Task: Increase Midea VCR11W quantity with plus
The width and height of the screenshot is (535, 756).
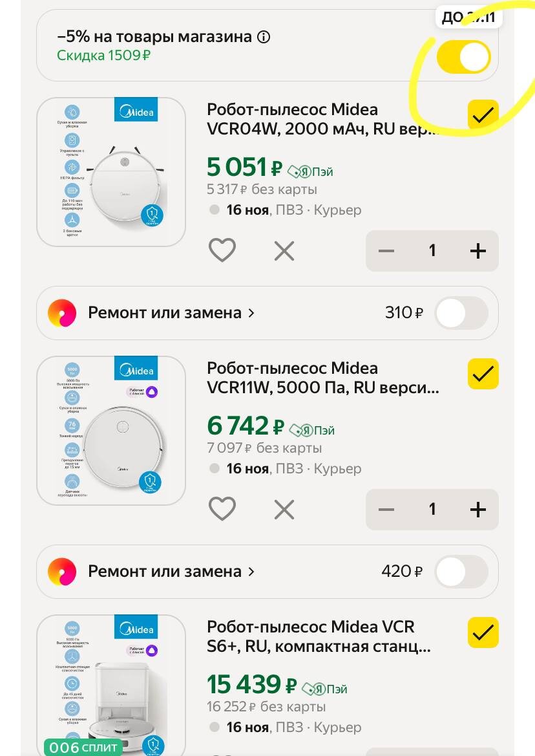Action: click(x=477, y=509)
